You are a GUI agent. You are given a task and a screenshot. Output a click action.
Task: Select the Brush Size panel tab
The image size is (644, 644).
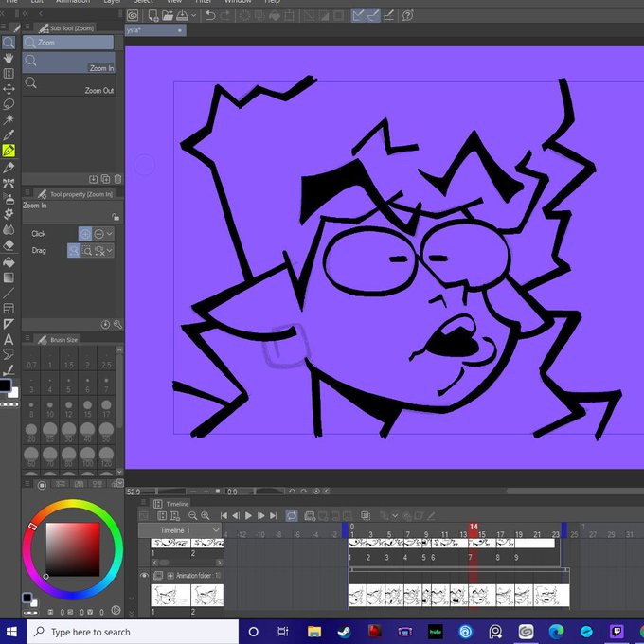[x=58, y=340]
